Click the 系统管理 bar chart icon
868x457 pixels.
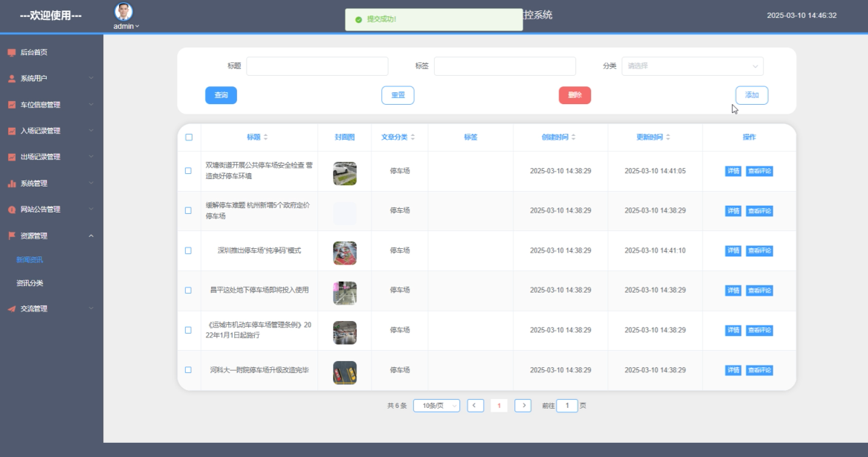12,183
